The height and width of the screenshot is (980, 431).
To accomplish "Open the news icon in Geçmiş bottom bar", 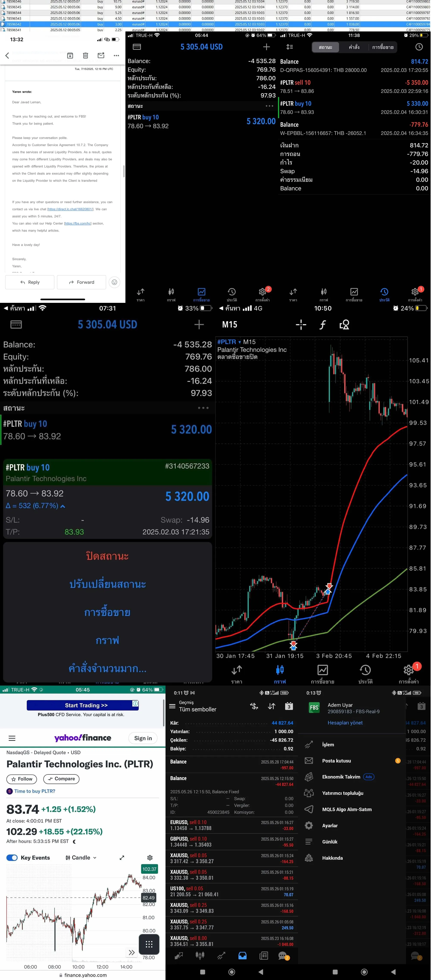I will 264,956.
